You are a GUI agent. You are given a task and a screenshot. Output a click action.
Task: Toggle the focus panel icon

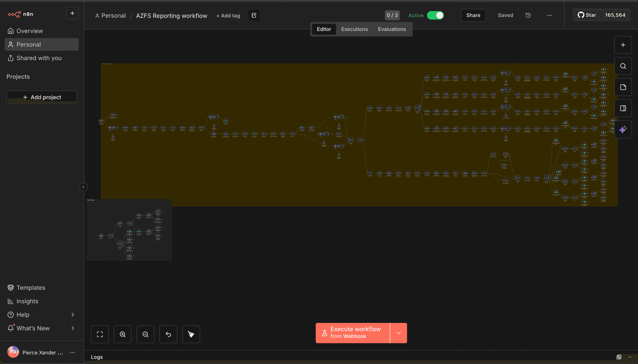(x=623, y=108)
